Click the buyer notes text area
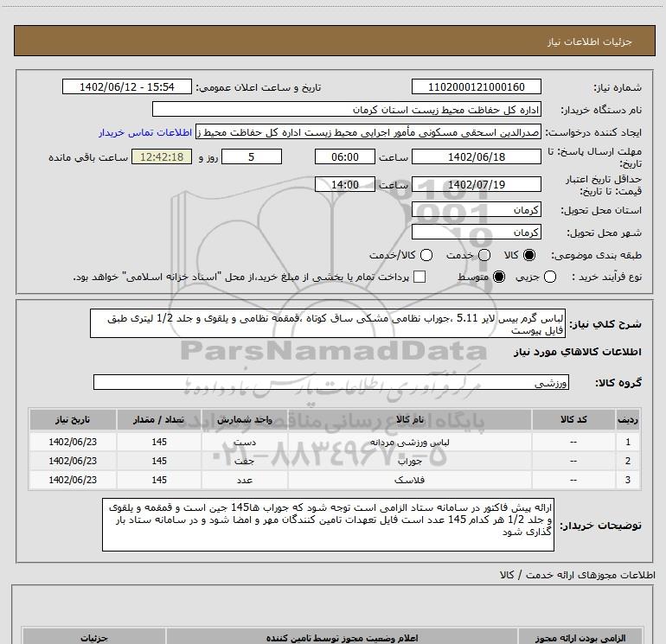 pos(328,525)
